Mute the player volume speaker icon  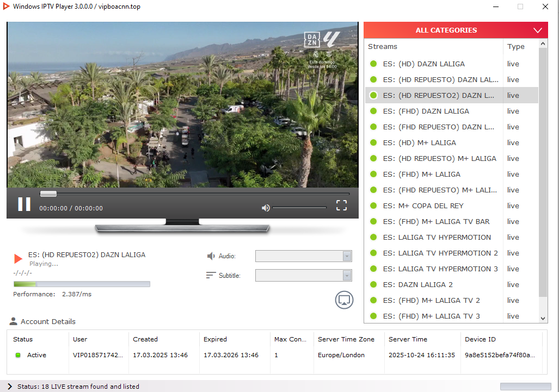pos(266,208)
